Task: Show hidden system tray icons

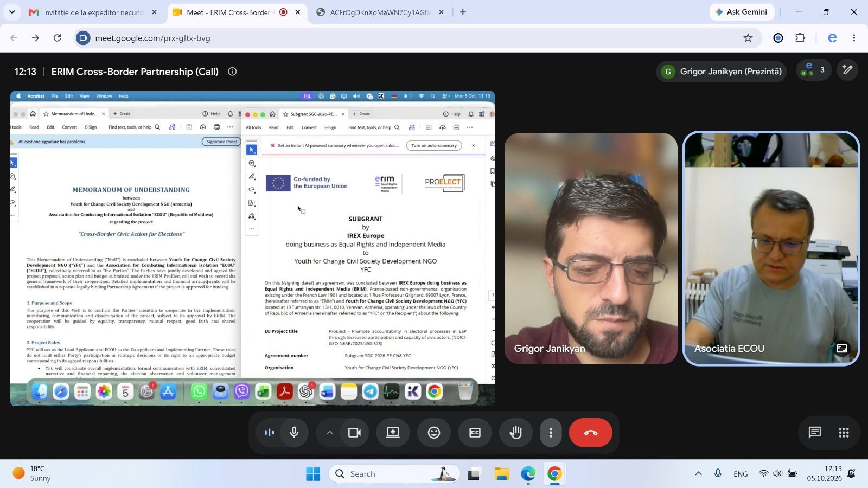Action: coord(698,474)
